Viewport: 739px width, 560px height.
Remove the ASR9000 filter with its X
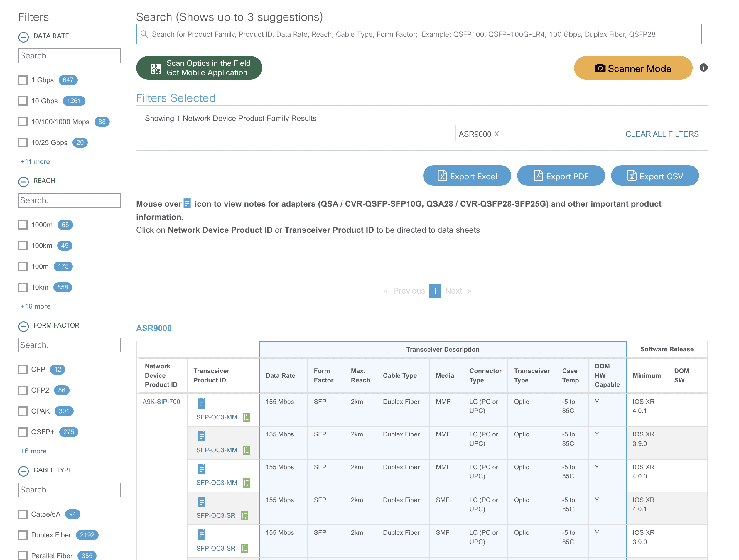pyautogui.click(x=497, y=134)
